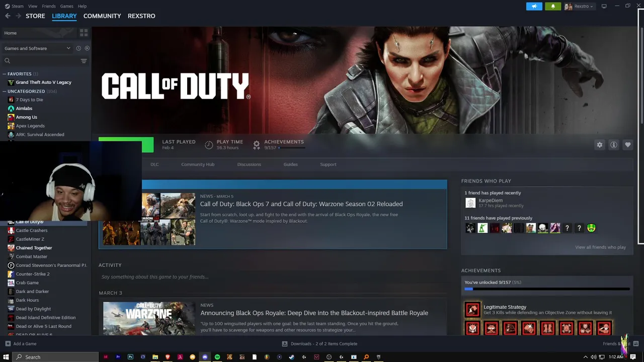Select 7 Days to Die in library list
Screen dimensions: 644x362
tap(29, 100)
